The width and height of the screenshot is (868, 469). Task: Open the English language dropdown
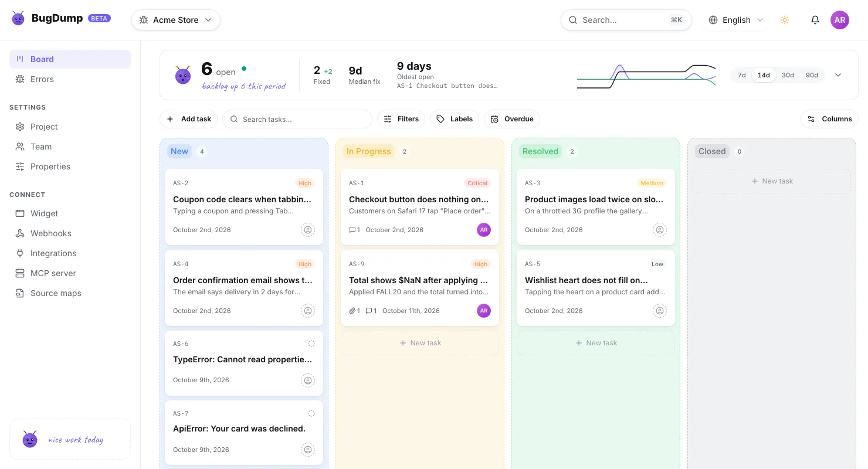pyautogui.click(x=736, y=20)
